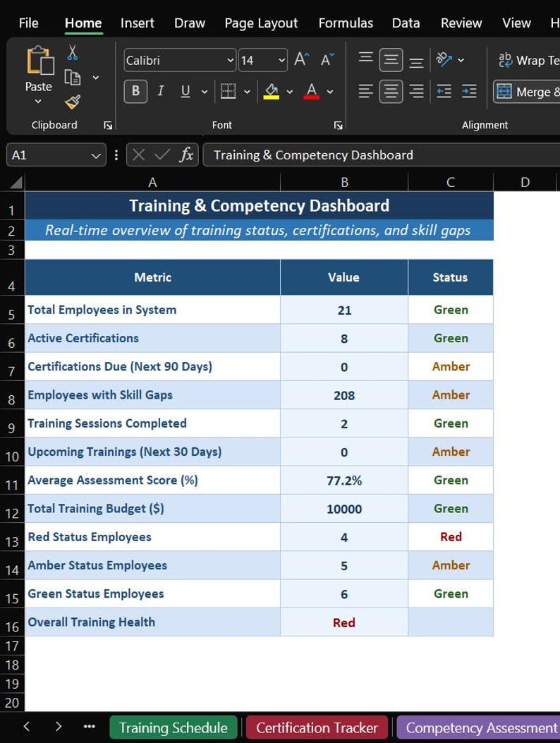Expand fill color dropdown arrow
The width and height of the screenshot is (560, 743).
[x=289, y=92]
